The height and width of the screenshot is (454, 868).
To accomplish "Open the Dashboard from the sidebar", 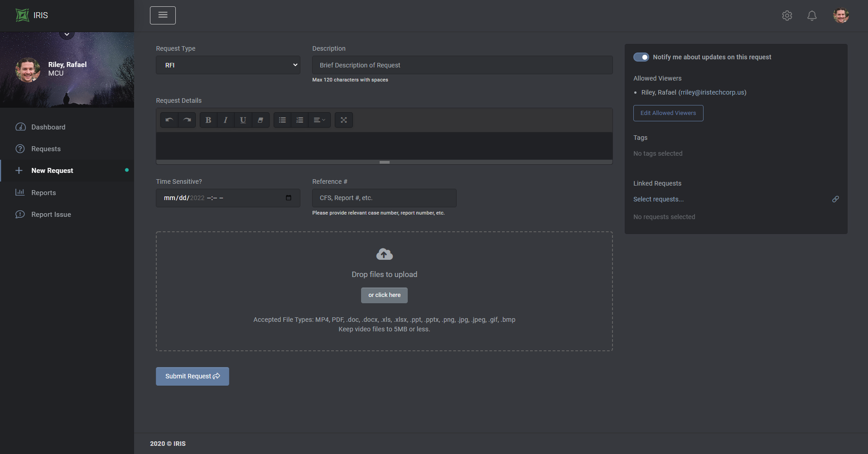I will (x=48, y=127).
